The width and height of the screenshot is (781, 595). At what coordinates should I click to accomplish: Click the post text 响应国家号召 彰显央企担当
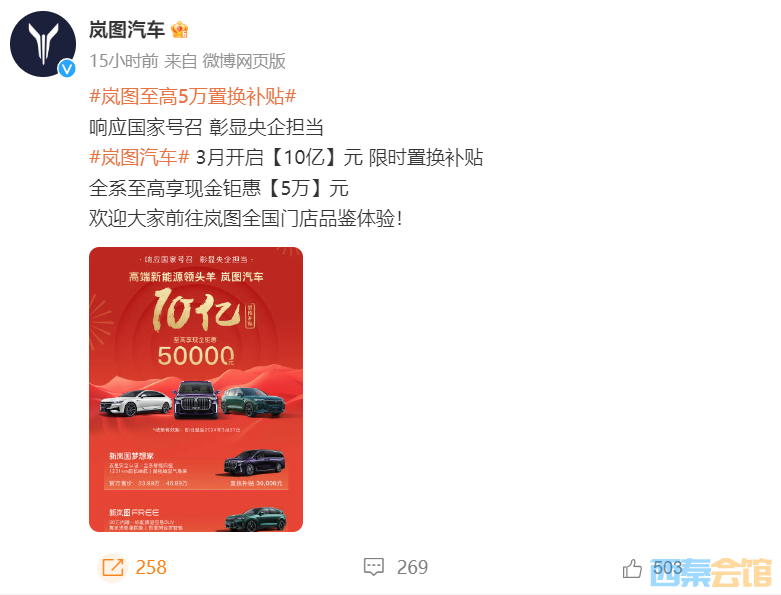pyautogui.click(x=206, y=127)
